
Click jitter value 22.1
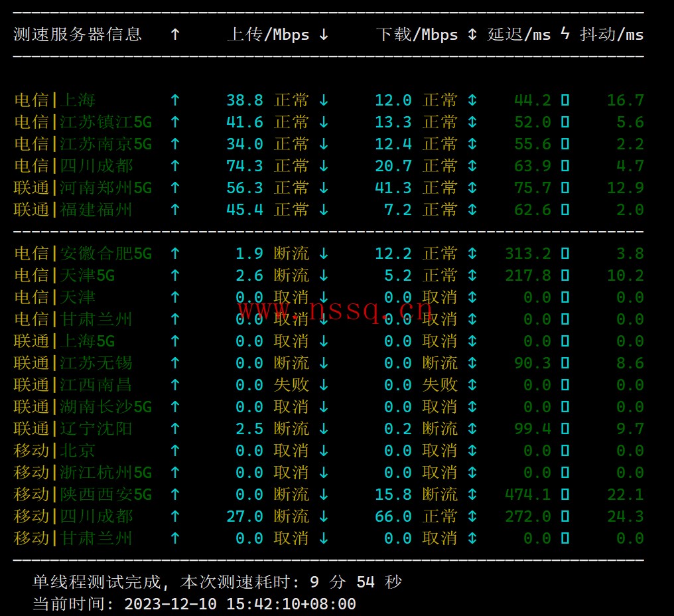click(x=626, y=495)
